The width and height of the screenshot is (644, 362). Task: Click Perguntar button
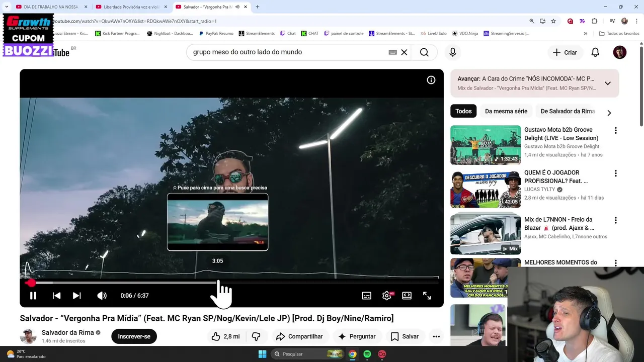pyautogui.click(x=357, y=336)
